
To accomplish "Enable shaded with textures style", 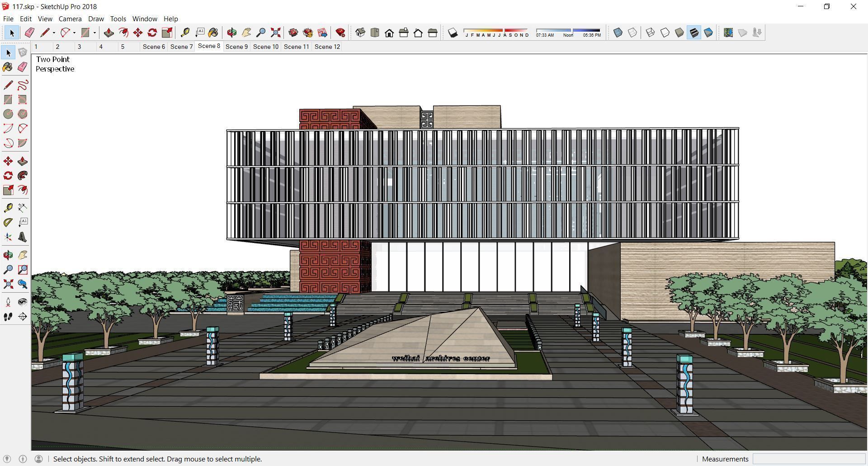I will click(x=694, y=33).
